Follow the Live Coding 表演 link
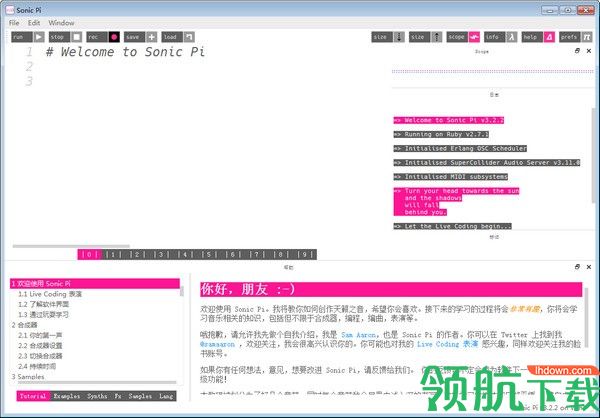Screen dimensions: 600x418 click(447, 344)
